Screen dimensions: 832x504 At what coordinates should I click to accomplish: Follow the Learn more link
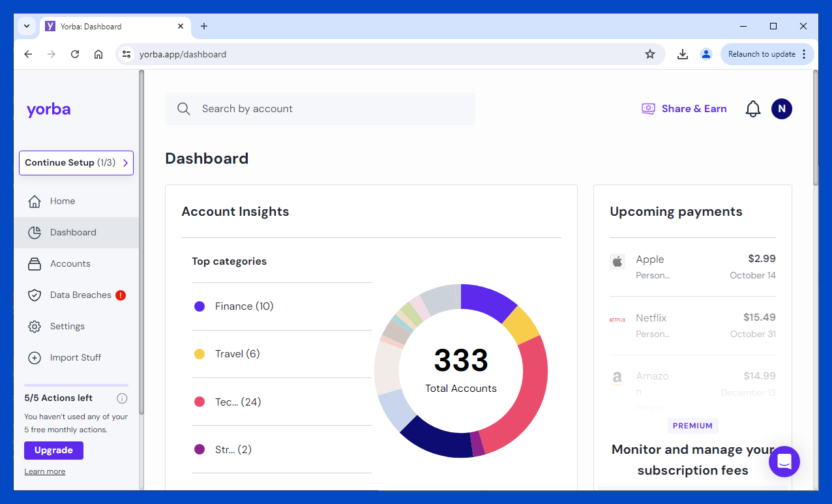click(45, 471)
